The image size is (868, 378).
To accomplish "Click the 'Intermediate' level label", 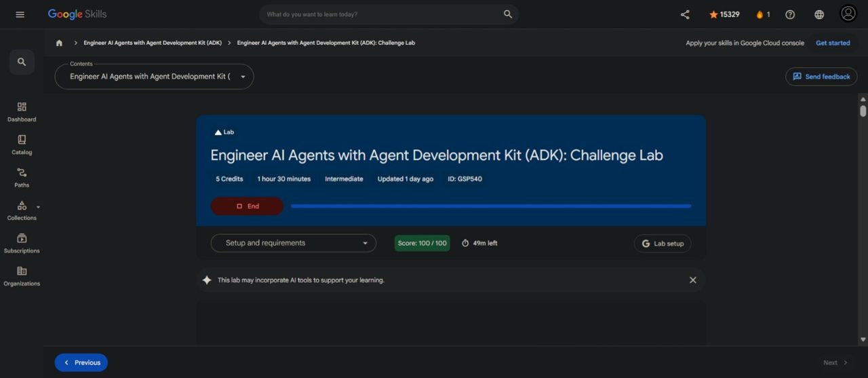I will 344,179.
